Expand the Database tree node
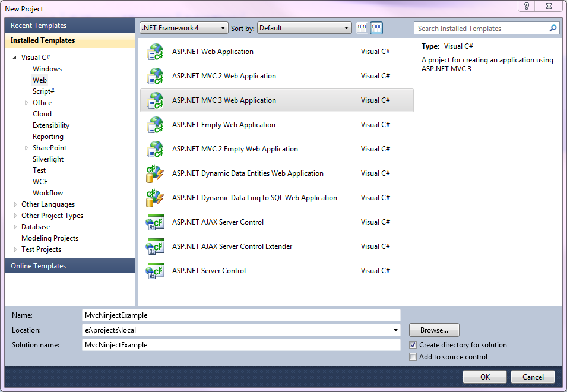Viewport: 567px width, 392px height. (x=15, y=227)
